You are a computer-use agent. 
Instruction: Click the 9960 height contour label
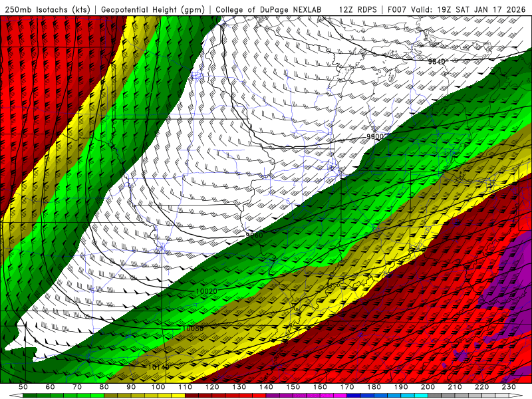pos(255,235)
